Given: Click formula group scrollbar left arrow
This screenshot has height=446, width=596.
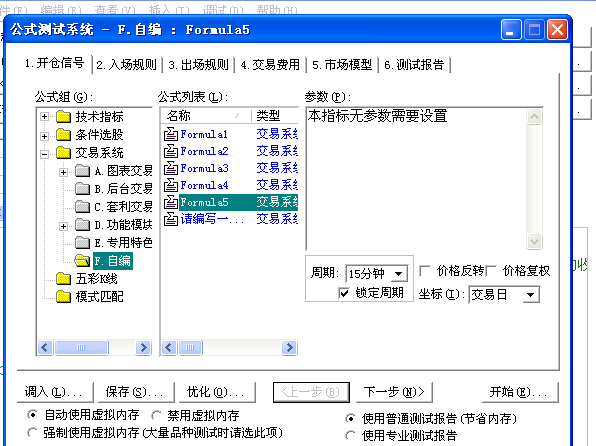Looking at the screenshot, I should pyautogui.click(x=45, y=347).
